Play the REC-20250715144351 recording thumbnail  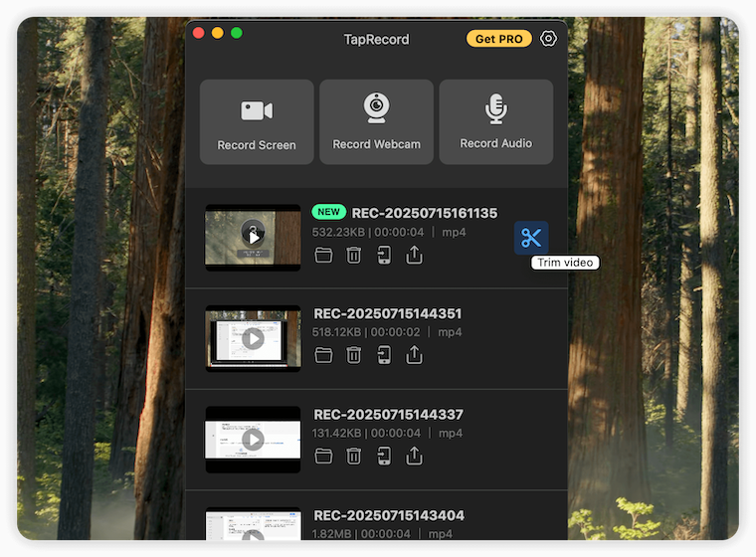[x=253, y=338]
